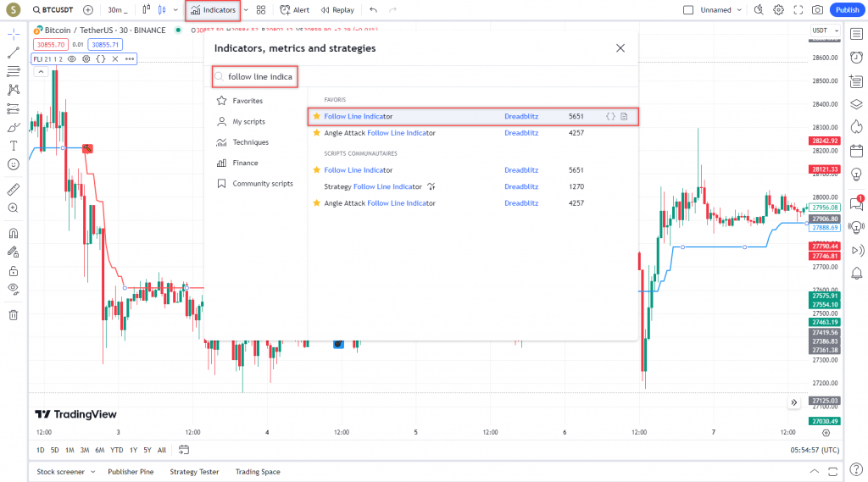Open more options for FLI indicator
Viewport: 868px width, 482px height.
[x=130, y=58]
